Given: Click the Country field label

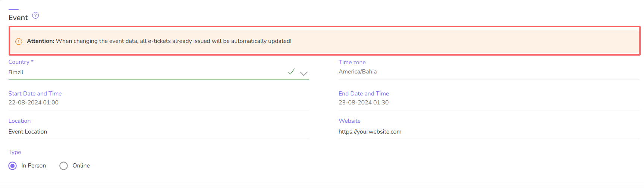Looking at the screenshot, I should 21,62.
